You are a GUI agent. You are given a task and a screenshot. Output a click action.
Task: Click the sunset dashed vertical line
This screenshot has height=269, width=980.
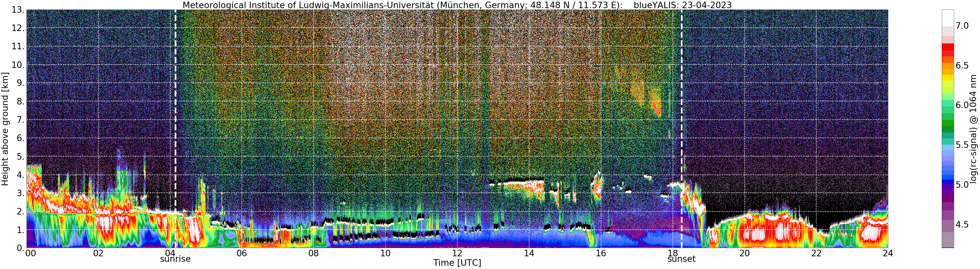(681, 129)
